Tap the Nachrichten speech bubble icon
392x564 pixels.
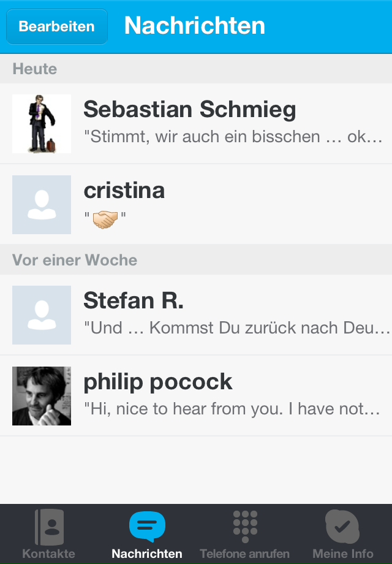[147, 527]
